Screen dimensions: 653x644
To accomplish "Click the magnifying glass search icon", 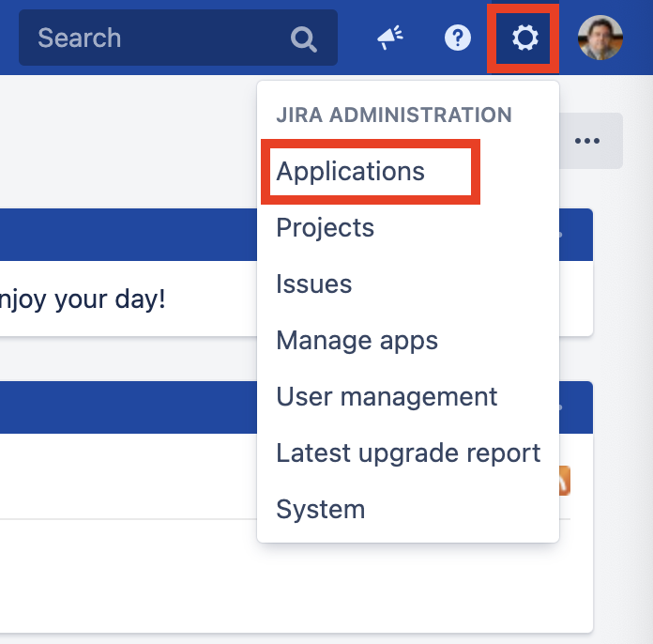I will coord(304,39).
